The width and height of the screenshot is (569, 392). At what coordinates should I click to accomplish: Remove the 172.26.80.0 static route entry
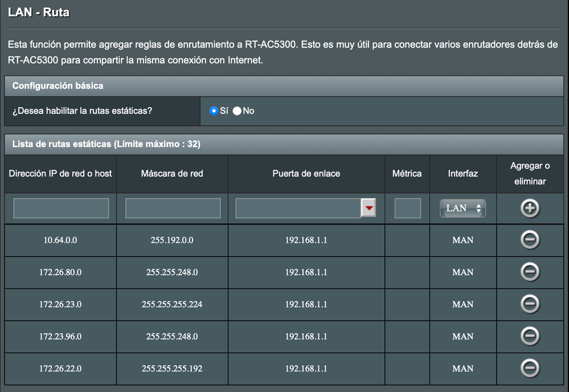tap(530, 272)
